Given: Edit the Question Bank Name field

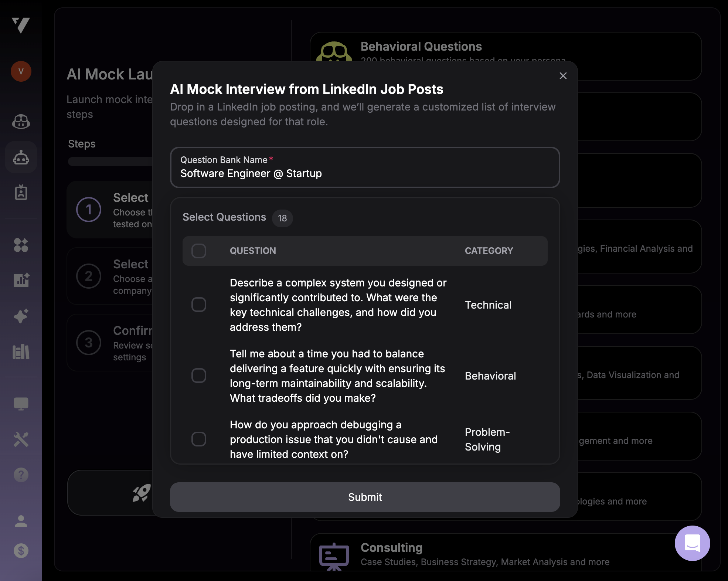Looking at the screenshot, I should pyautogui.click(x=365, y=173).
